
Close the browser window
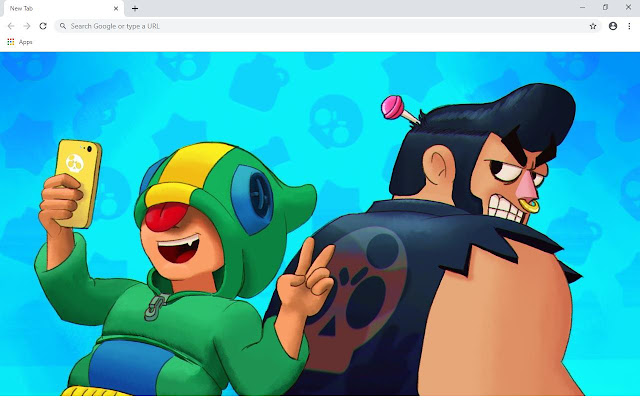(628, 7)
